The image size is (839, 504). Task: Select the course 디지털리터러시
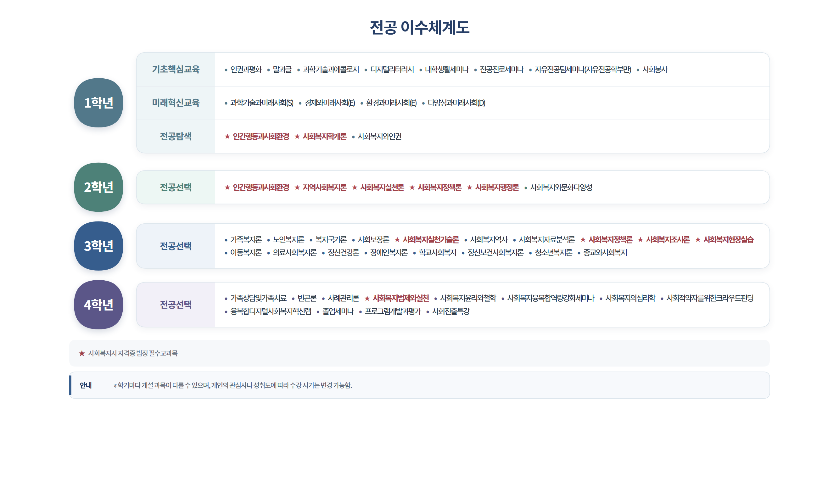(392, 69)
